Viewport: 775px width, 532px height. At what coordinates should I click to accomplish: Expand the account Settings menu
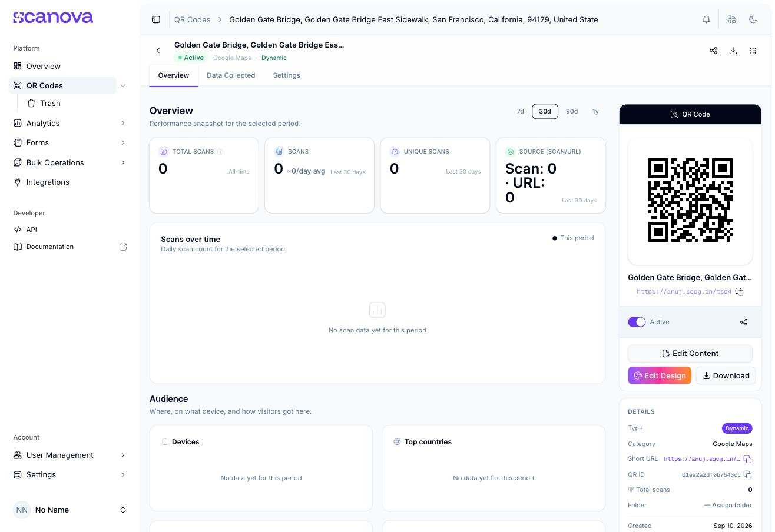(x=123, y=474)
